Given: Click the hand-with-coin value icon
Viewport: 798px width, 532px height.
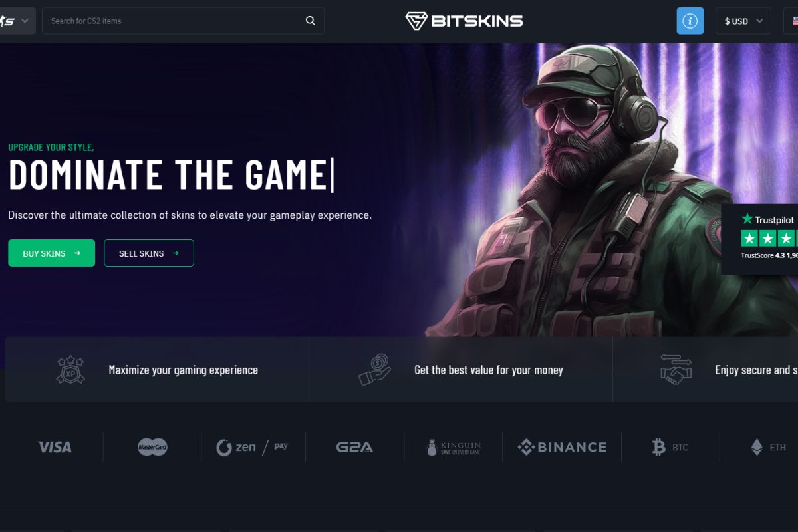Looking at the screenshot, I should point(373,370).
